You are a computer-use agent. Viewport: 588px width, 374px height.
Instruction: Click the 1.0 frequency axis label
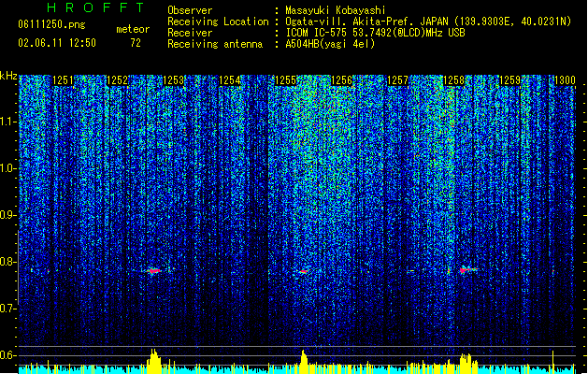pos(8,168)
